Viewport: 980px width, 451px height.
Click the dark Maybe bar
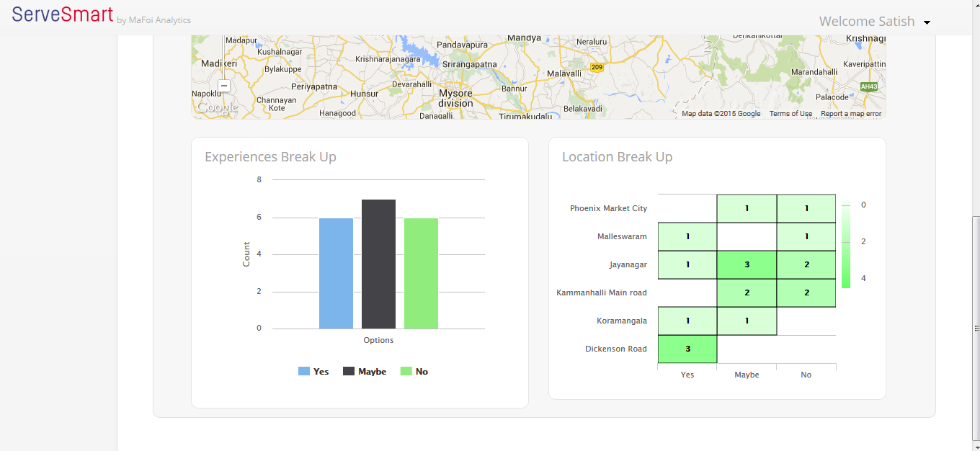point(378,264)
